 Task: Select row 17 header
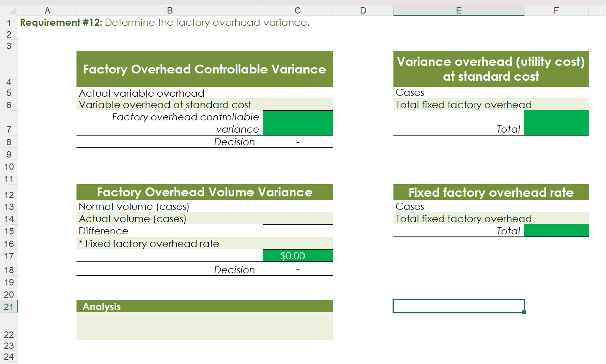coord(9,256)
